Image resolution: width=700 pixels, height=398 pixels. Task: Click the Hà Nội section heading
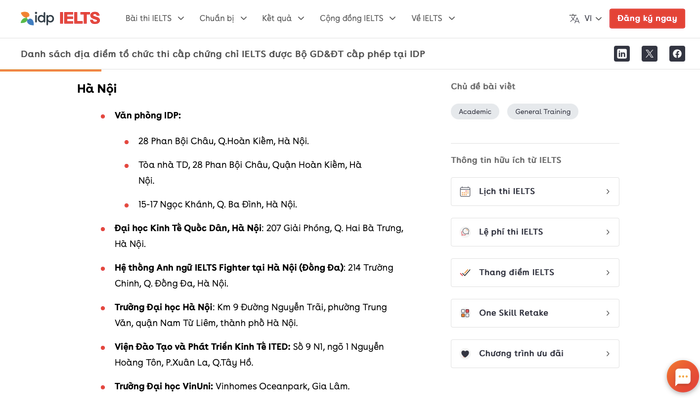(97, 89)
